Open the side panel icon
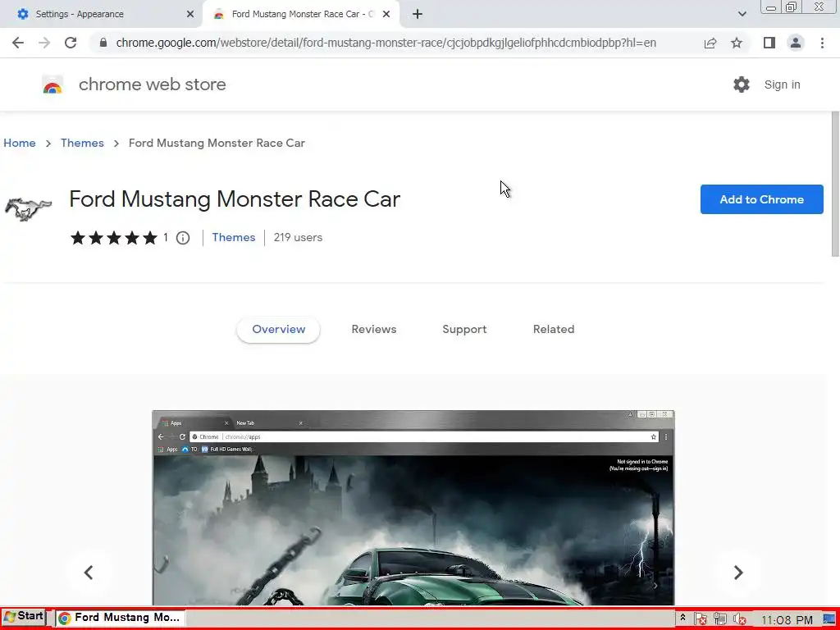 [769, 43]
